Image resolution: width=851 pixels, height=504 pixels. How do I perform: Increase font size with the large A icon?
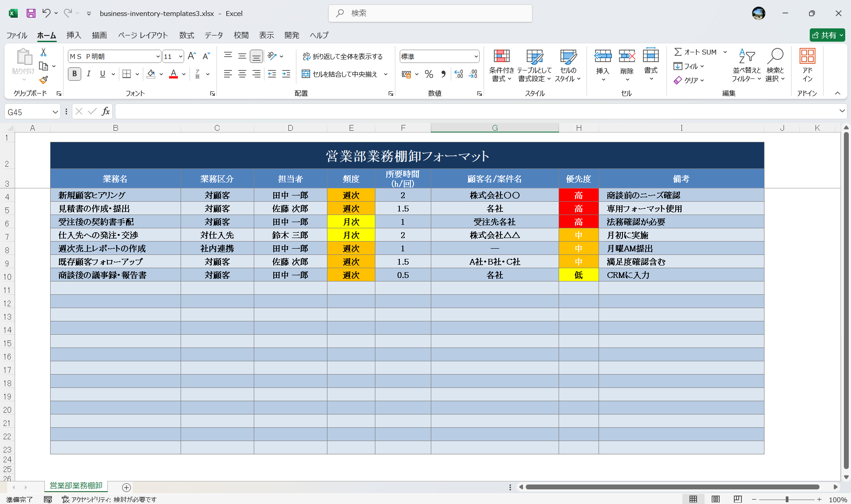click(192, 56)
